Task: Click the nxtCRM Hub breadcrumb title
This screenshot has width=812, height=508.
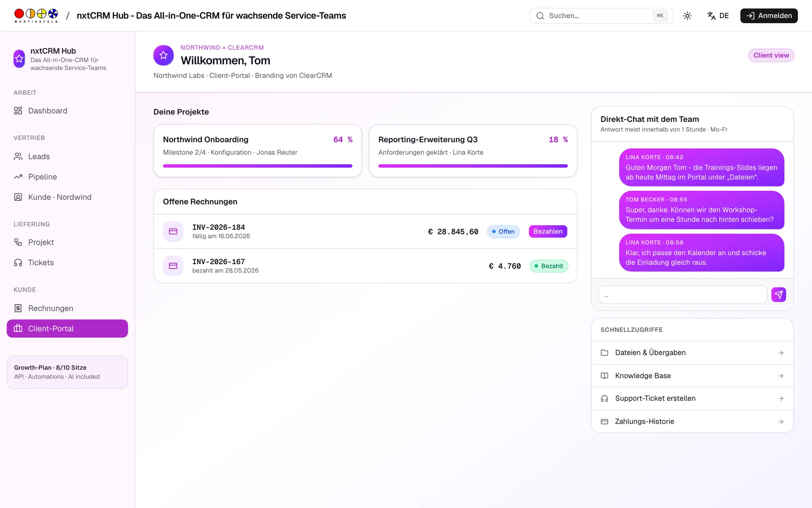Action: click(211, 16)
